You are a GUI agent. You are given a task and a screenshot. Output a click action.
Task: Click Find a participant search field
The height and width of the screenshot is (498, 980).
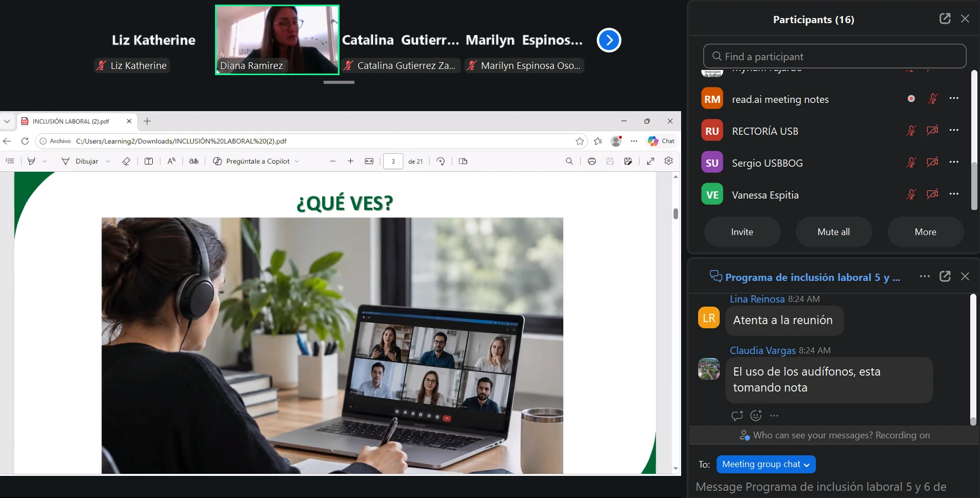click(x=834, y=56)
